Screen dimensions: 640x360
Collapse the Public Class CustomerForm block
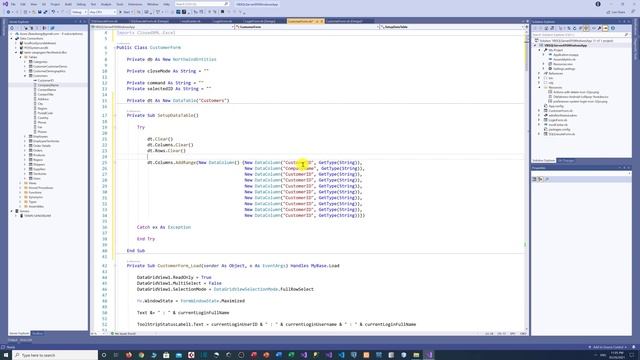[x=115, y=48]
